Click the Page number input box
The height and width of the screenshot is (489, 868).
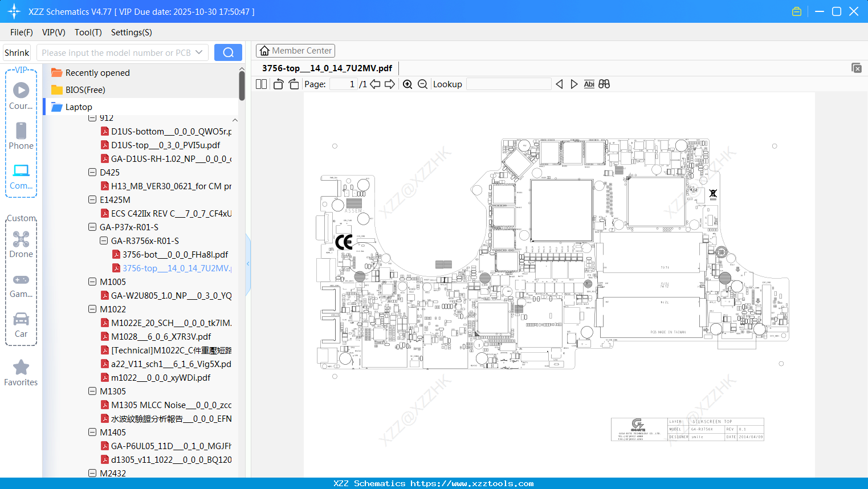[x=344, y=84]
